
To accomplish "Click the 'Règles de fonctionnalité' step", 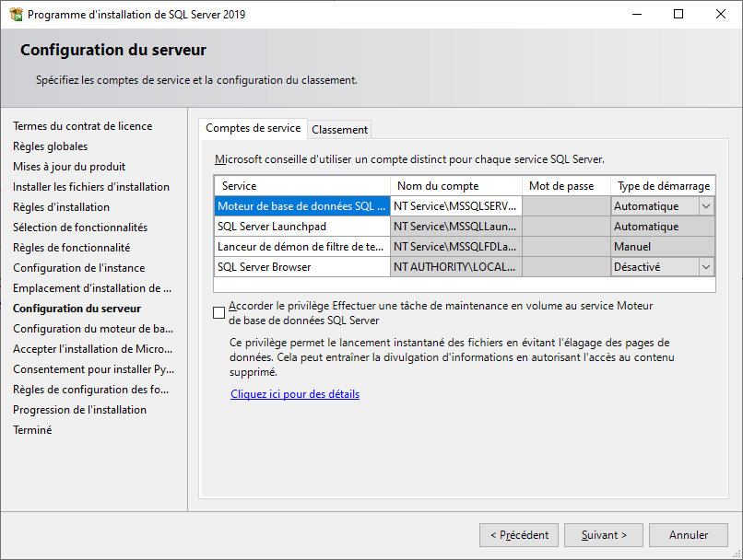I will click(72, 248).
